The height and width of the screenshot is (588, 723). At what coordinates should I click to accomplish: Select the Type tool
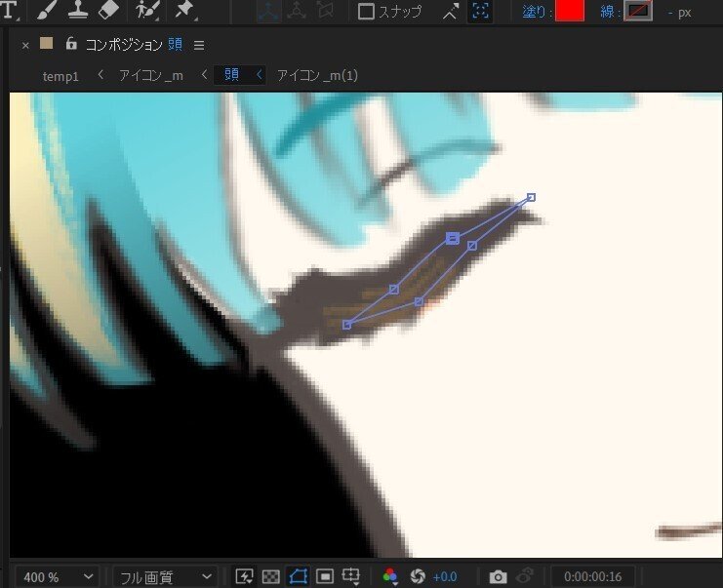9,10
